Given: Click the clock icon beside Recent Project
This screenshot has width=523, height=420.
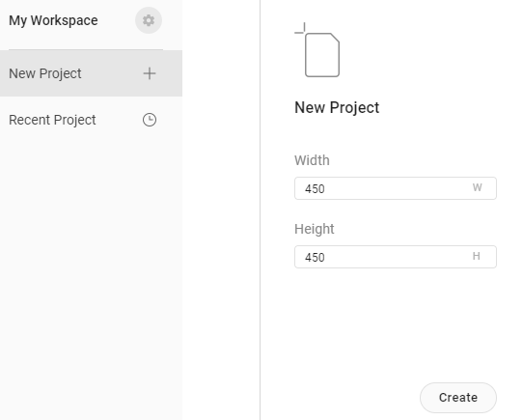Looking at the screenshot, I should click(150, 120).
